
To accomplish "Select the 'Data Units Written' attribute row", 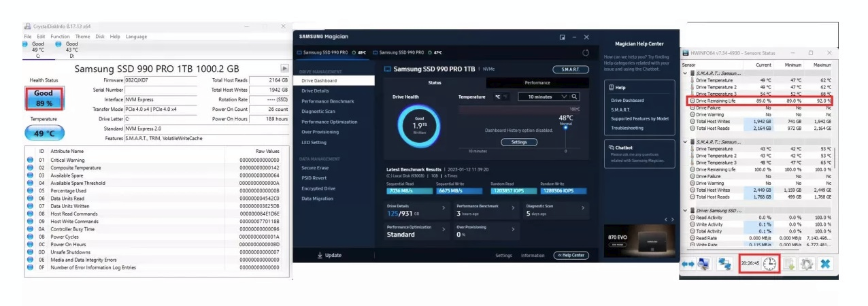I will pos(153,205).
